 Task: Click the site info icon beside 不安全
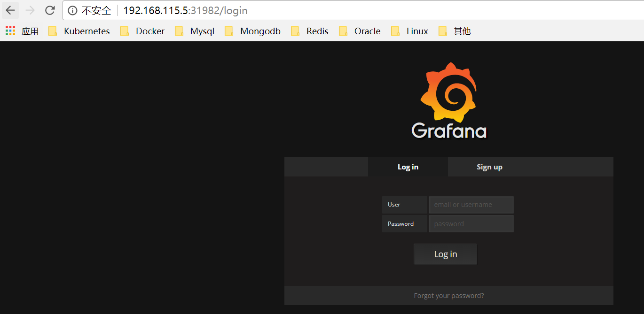(x=72, y=10)
